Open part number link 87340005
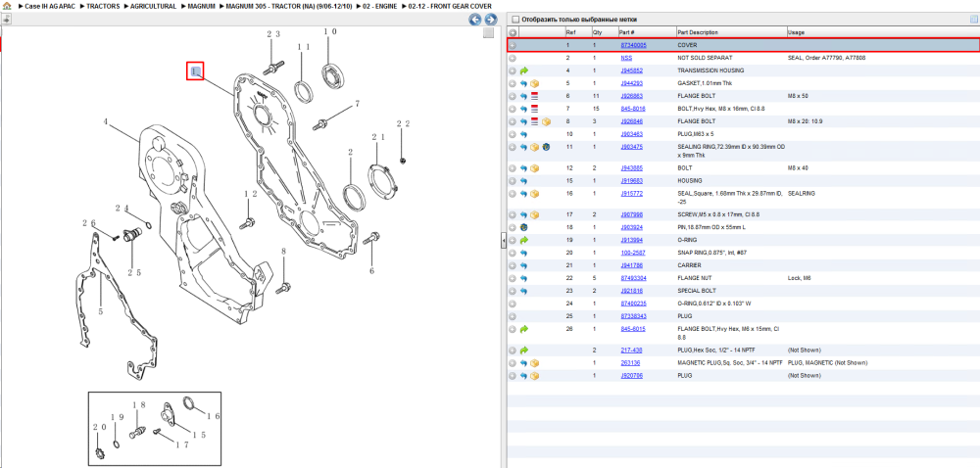 pos(633,46)
